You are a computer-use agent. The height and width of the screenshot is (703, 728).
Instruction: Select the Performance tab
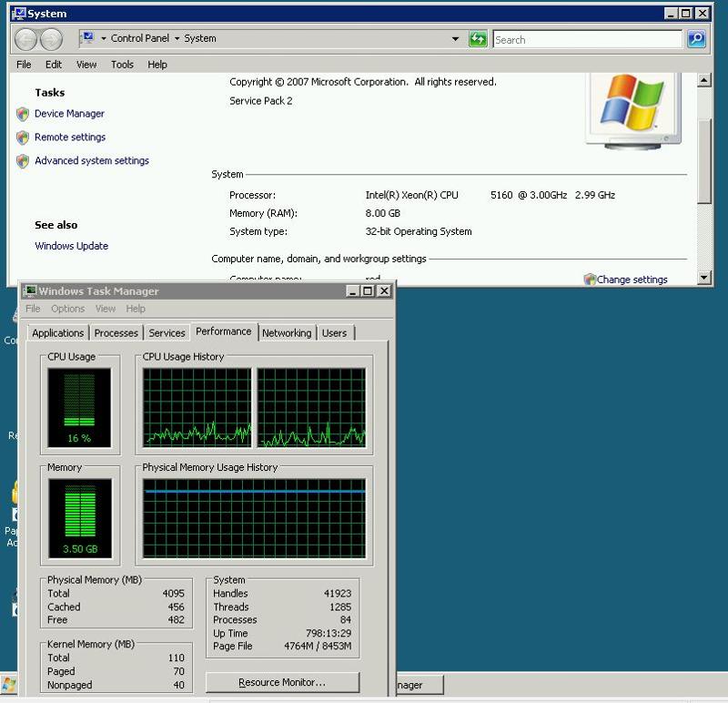(224, 331)
